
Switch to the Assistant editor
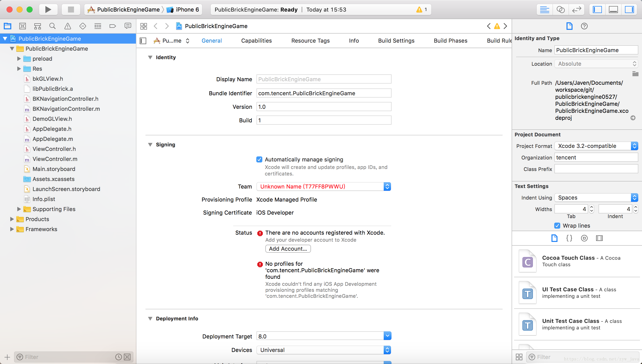(x=560, y=10)
